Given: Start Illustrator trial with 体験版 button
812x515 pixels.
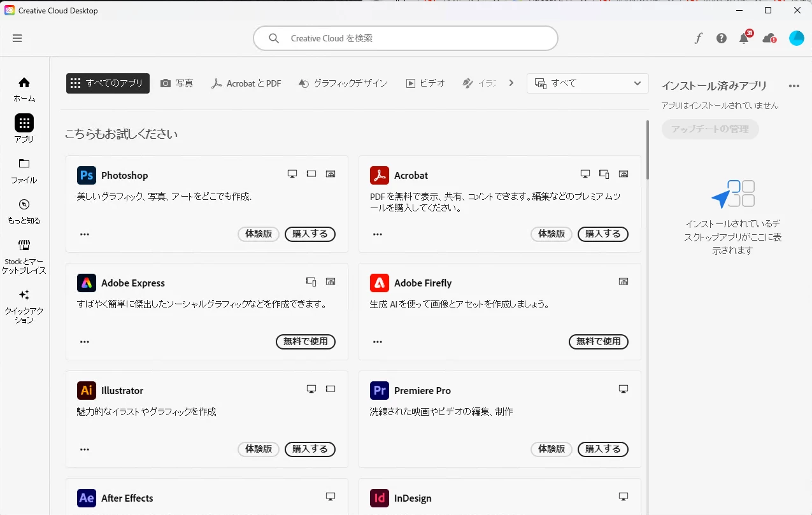Looking at the screenshot, I should tap(259, 449).
